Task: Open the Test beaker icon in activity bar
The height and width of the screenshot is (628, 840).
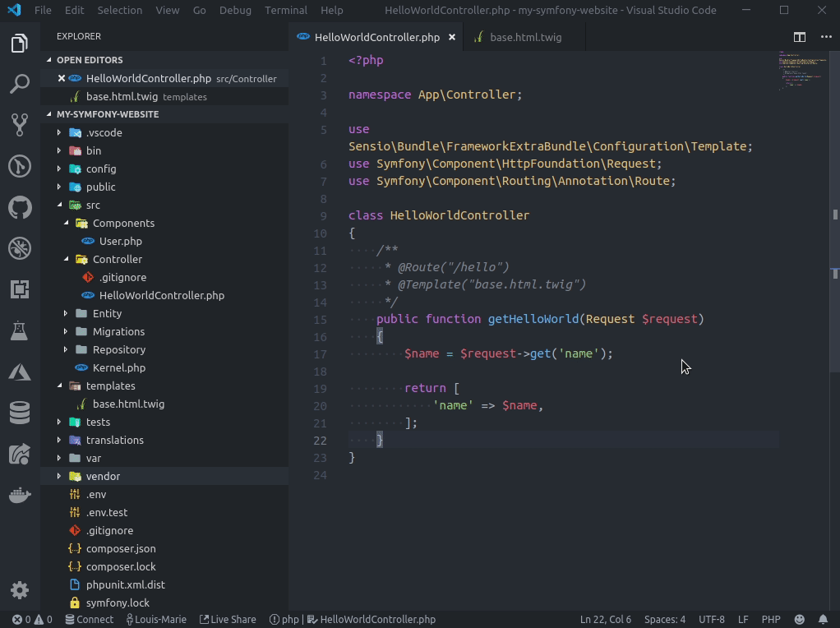Action: (20, 331)
